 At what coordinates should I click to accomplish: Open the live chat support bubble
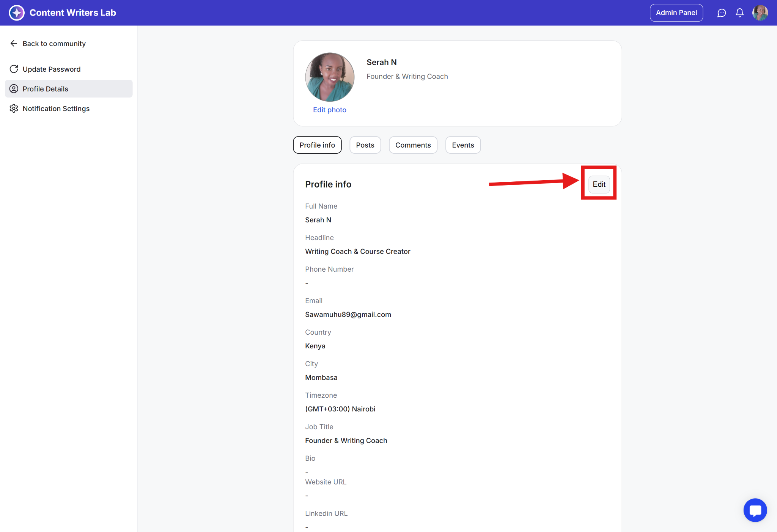coord(755,510)
